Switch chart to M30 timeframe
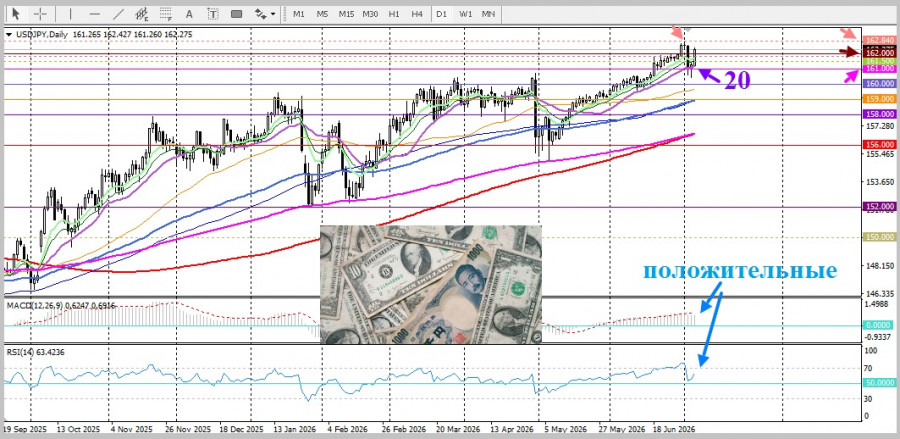900x439 pixels. coord(370,14)
